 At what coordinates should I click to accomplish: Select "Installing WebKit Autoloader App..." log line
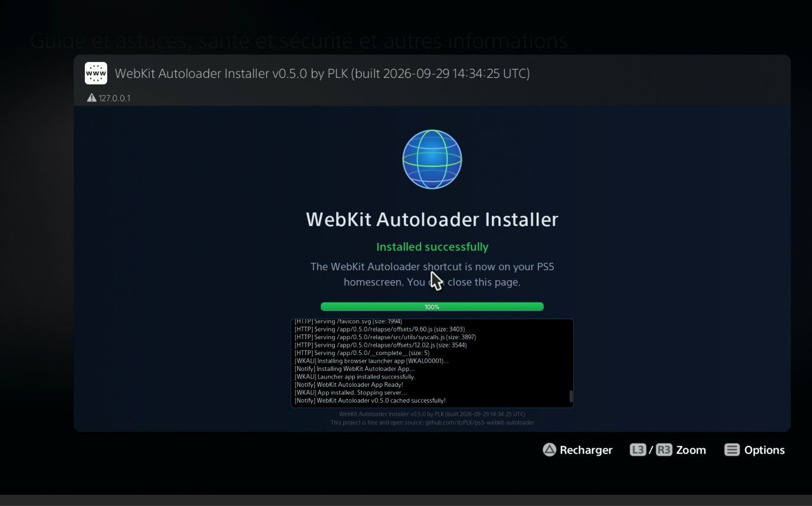[x=354, y=369]
